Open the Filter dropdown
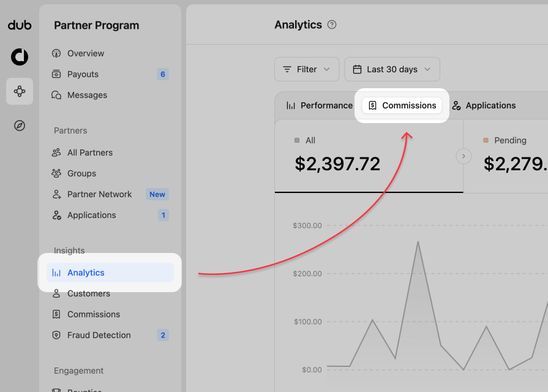The width and height of the screenshot is (548, 392). [307, 69]
